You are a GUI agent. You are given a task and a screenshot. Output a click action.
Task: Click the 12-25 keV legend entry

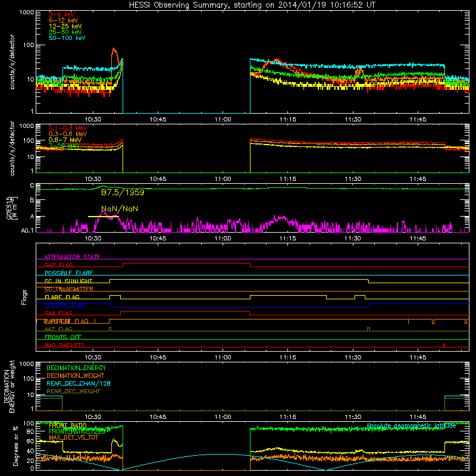click(65, 26)
